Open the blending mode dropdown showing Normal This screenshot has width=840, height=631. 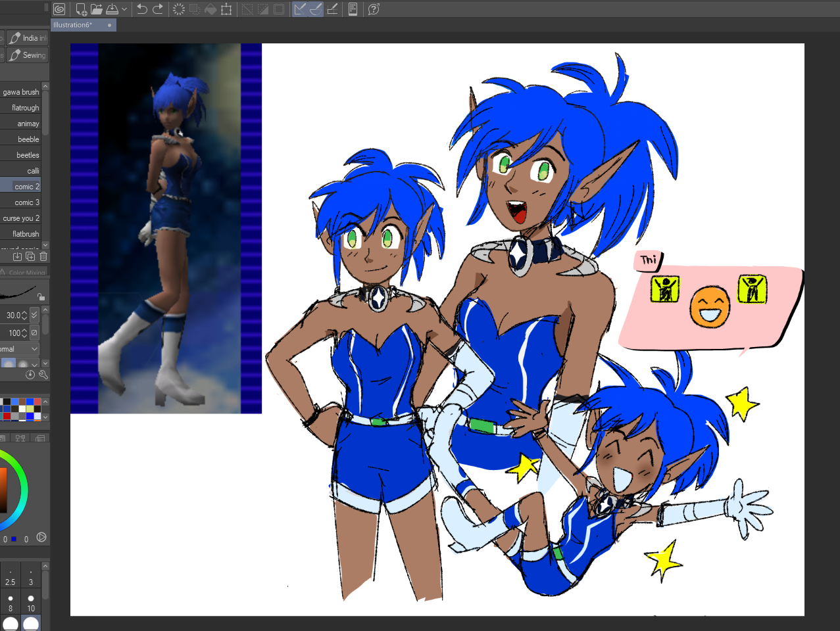[20, 349]
